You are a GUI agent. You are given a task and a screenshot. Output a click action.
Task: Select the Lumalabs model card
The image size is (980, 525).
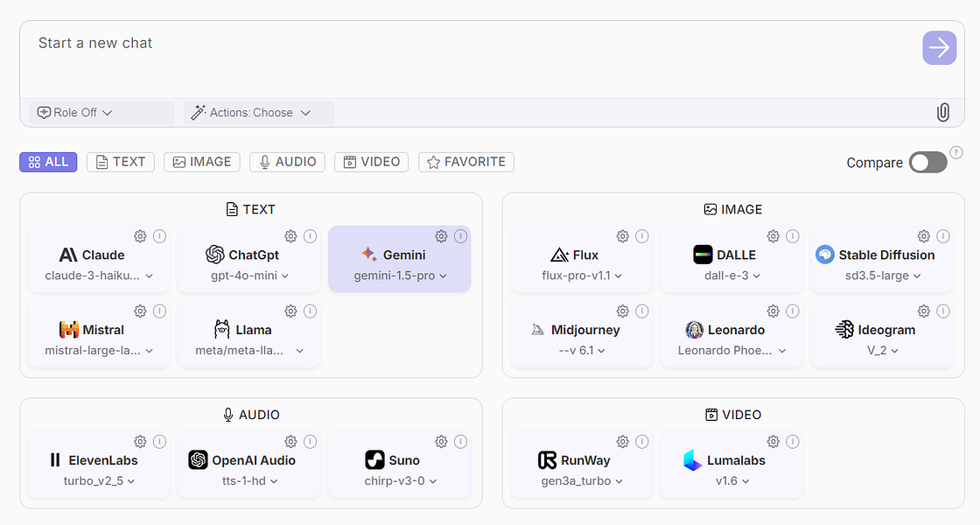click(731, 465)
